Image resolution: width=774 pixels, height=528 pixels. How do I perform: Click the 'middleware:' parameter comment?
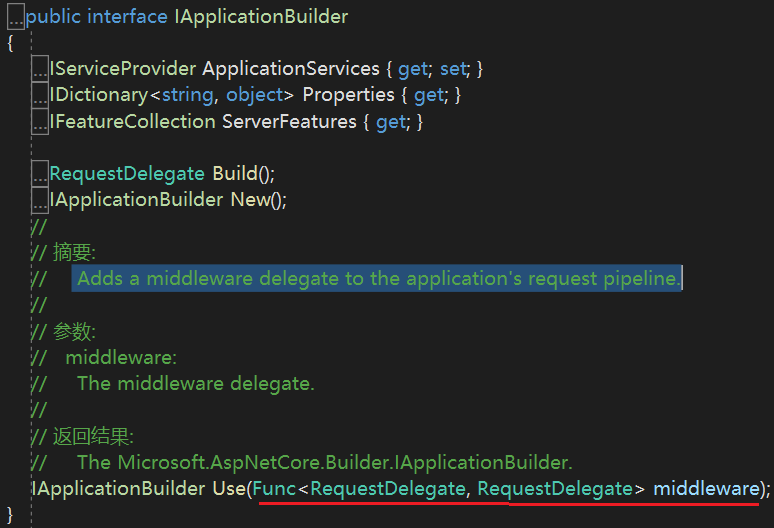121,358
